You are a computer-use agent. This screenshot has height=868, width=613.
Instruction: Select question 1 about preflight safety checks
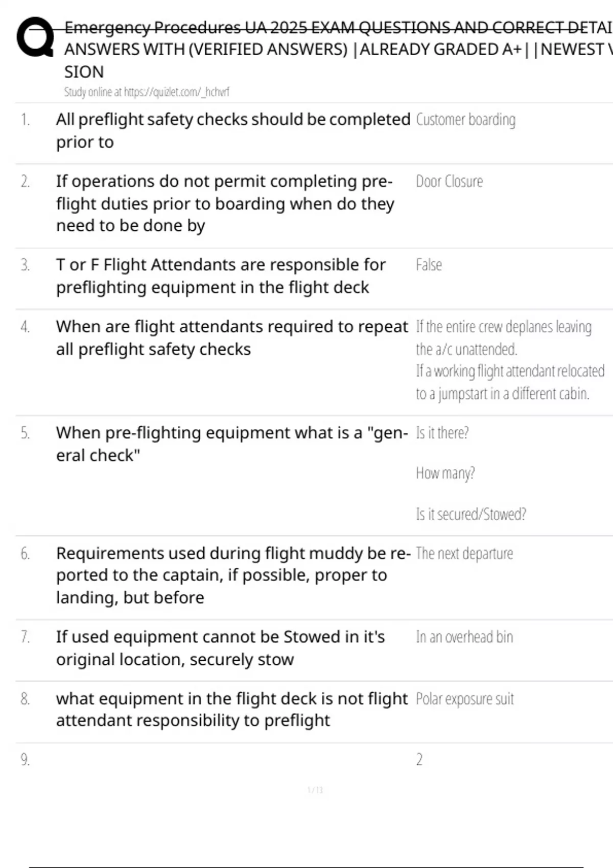[x=233, y=130]
